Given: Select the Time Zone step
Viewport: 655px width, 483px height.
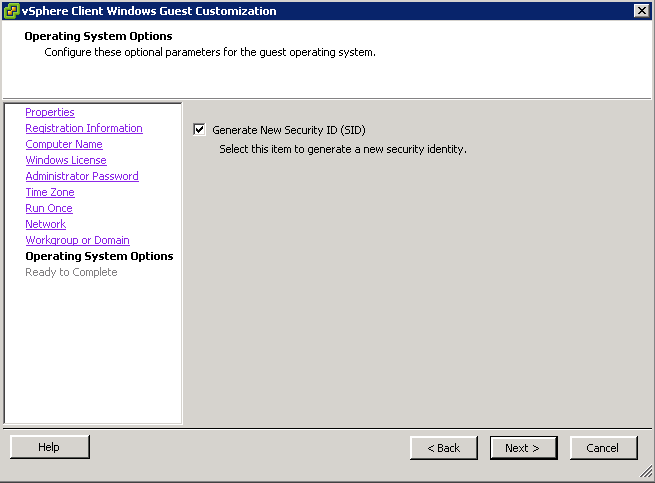Looking at the screenshot, I should coord(50,192).
